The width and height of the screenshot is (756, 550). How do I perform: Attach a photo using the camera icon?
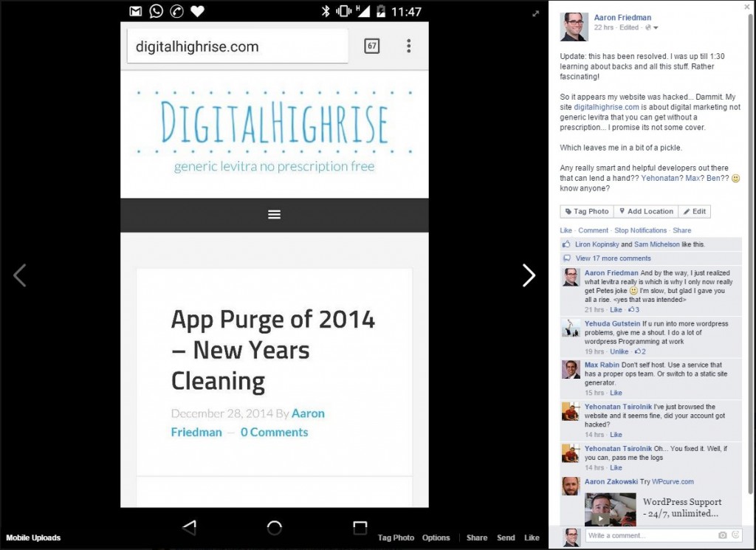(x=722, y=535)
